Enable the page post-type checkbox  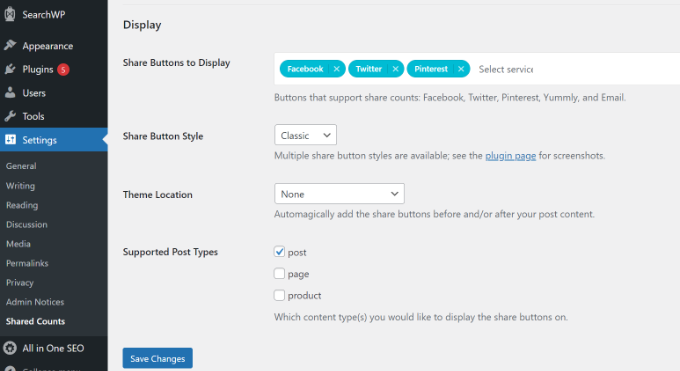279,273
